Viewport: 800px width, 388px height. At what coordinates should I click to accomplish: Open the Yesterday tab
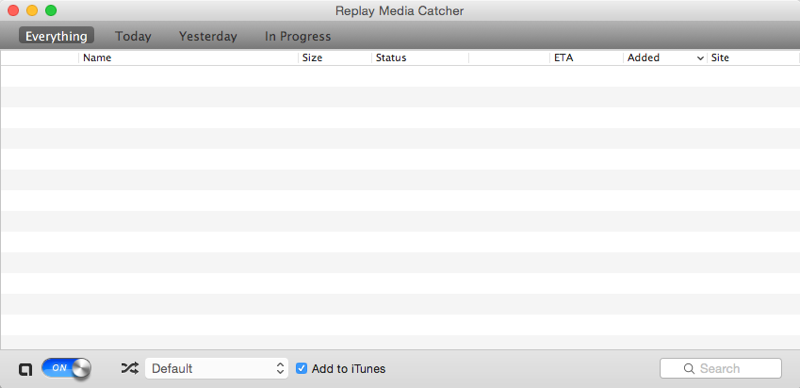coord(208,36)
